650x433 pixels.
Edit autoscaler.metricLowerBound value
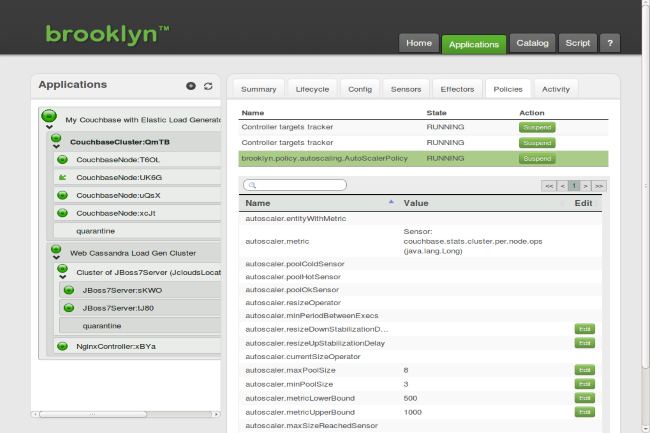coord(585,398)
